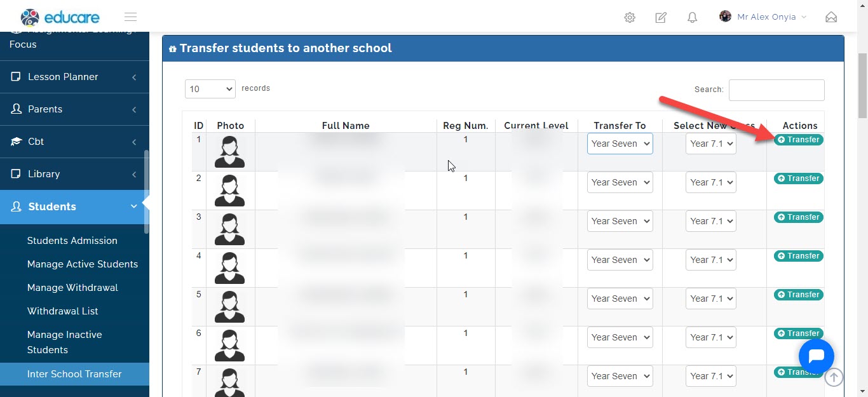This screenshot has height=397, width=868.
Task: Open the settings gear icon
Action: [630, 18]
